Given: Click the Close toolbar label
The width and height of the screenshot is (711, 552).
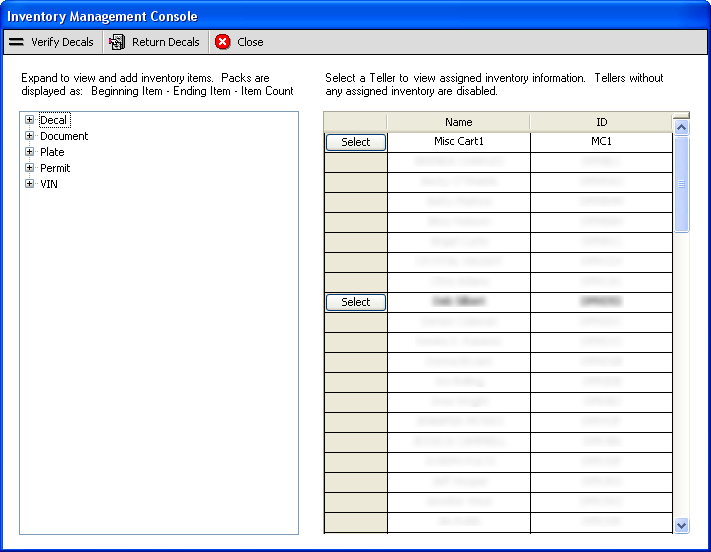Looking at the screenshot, I should tap(250, 42).
